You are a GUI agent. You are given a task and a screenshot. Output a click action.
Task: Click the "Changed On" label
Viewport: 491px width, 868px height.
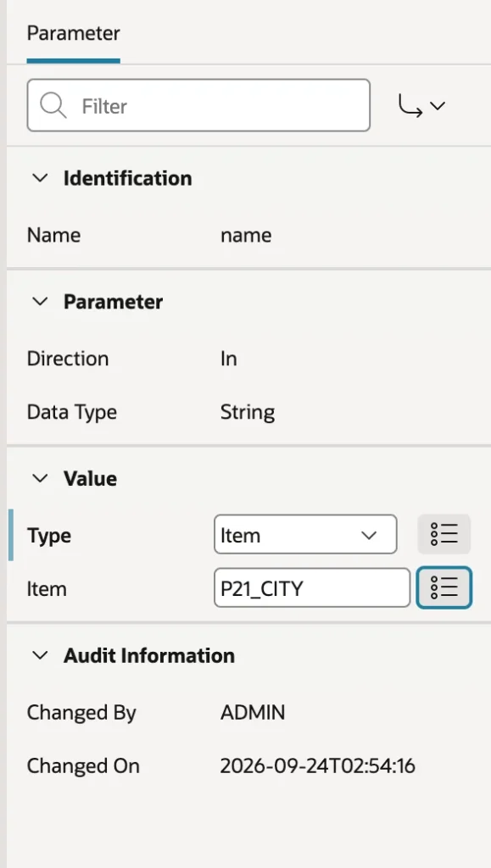coord(83,766)
